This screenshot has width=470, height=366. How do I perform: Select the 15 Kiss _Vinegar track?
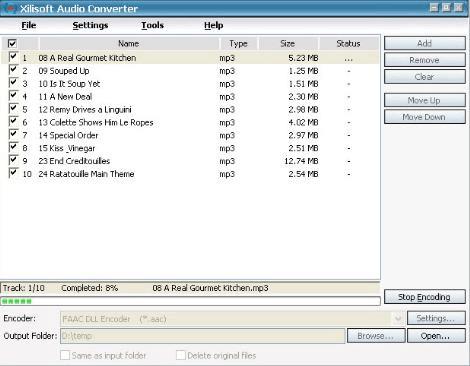[67, 148]
